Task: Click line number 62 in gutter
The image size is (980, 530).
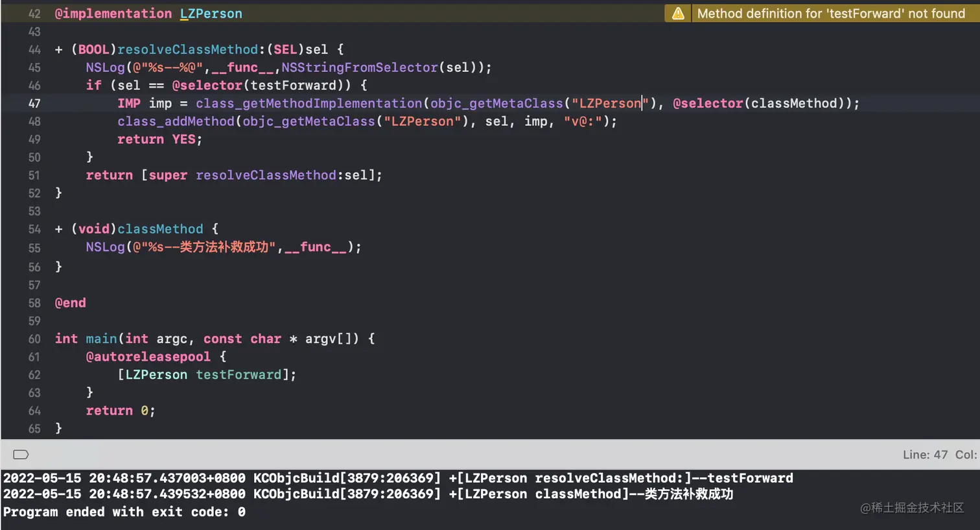Action: coord(34,375)
